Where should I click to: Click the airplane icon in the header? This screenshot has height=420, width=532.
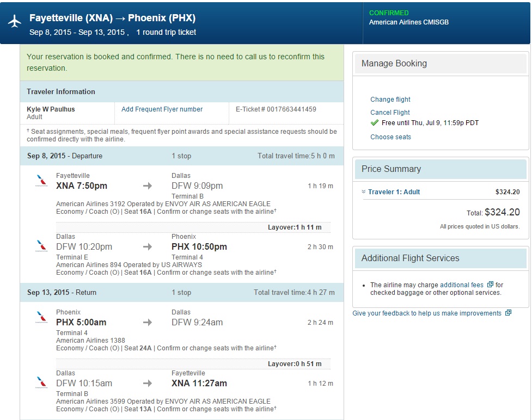click(x=15, y=21)
